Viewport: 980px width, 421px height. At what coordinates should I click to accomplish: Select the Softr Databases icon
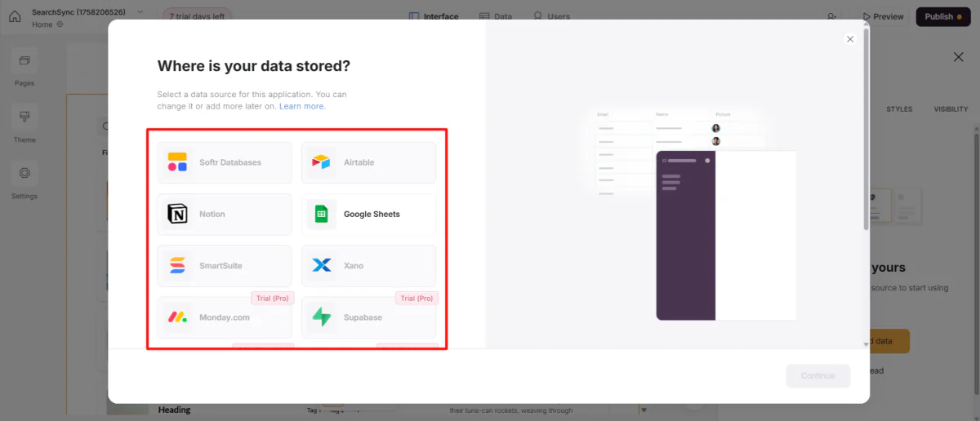pyautogui.click(x=177, y=162)
